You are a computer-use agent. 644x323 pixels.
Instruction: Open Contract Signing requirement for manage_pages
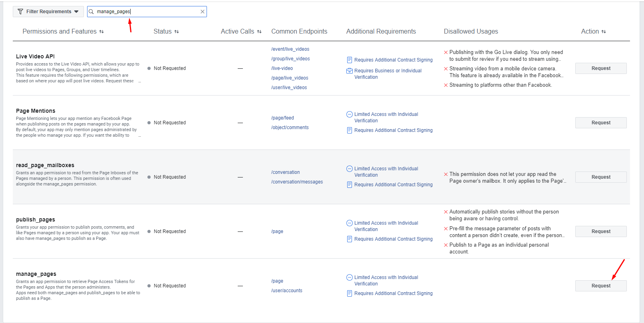[394, 293]
